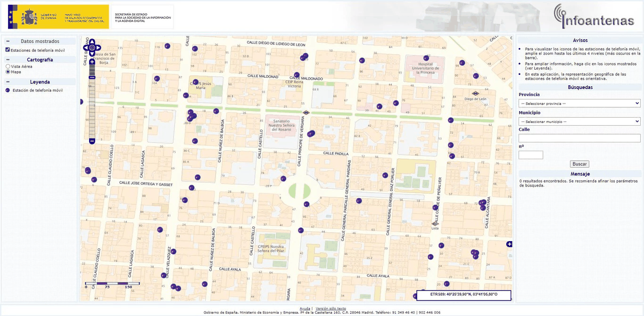Select station marker near building number 104
Image resolution: width=644 pixels, height=316 pixels.
click(157, 79)
